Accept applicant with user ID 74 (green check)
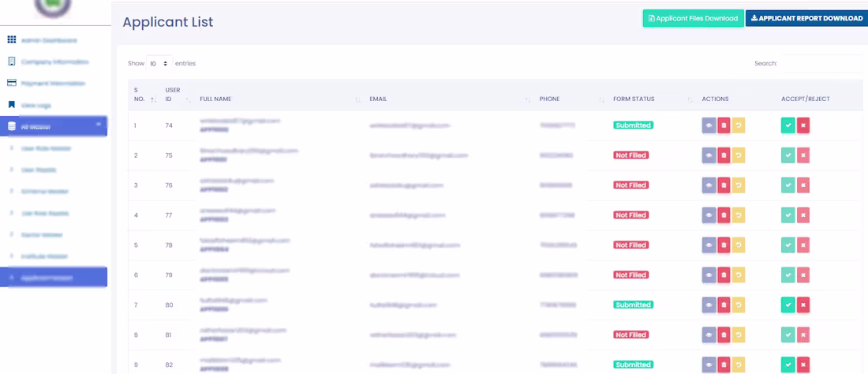 click(788, 125)
